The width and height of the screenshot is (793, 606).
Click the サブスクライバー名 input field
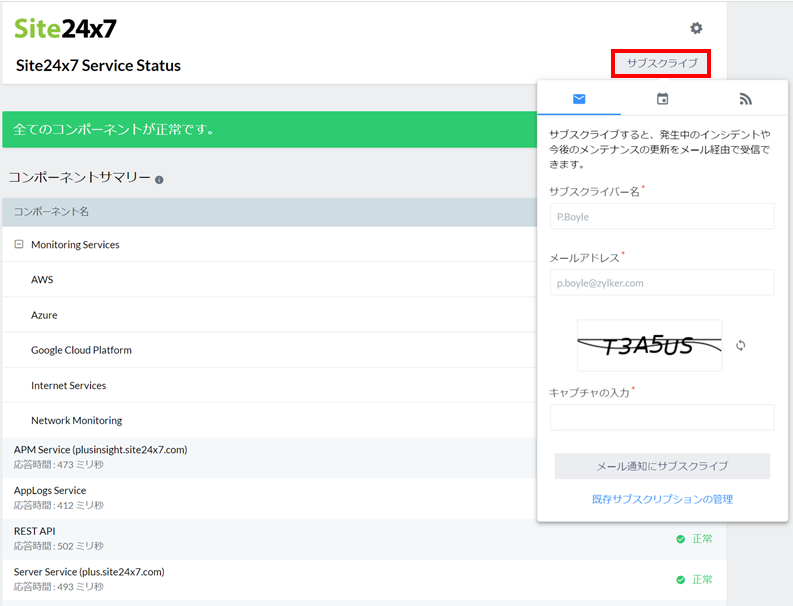pyautogui.click(x=662, y=216)
